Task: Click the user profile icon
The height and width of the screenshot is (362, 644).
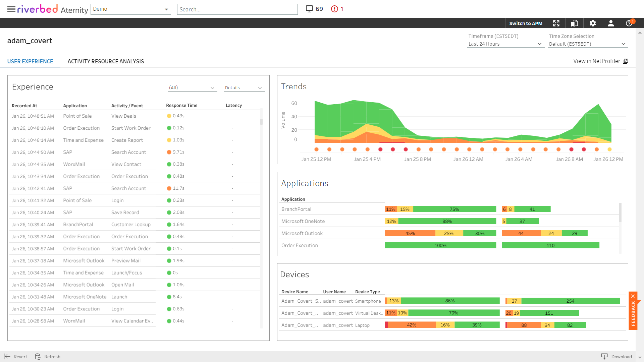Action: tap(610, 23)
